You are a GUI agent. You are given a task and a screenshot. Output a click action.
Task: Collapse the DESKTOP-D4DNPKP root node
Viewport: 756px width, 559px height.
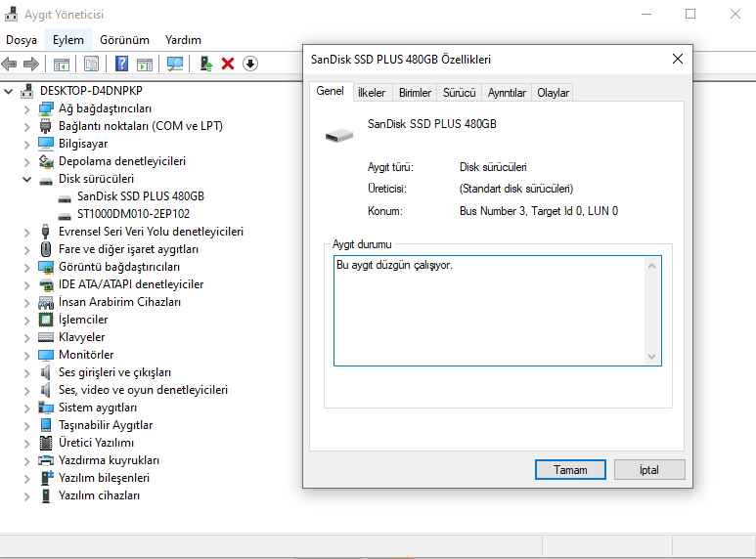pyautogui.click(x=8, y=91)
